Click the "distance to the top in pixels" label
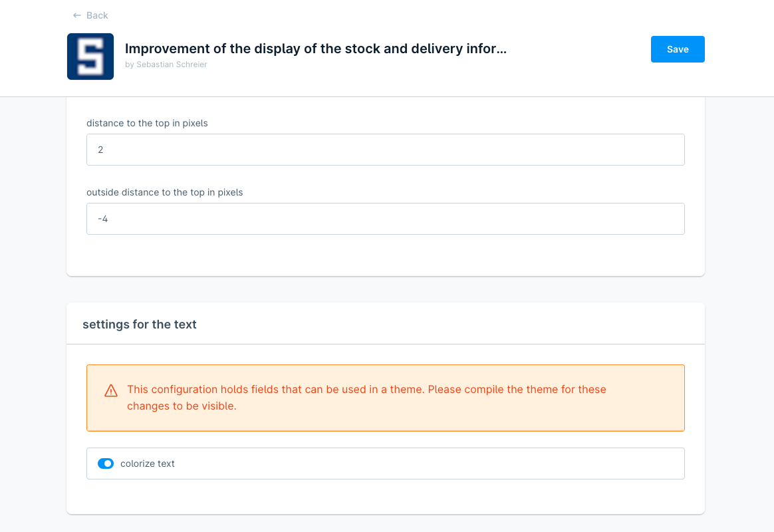Screen dimensions: 774x532 [x=147, y=123]
